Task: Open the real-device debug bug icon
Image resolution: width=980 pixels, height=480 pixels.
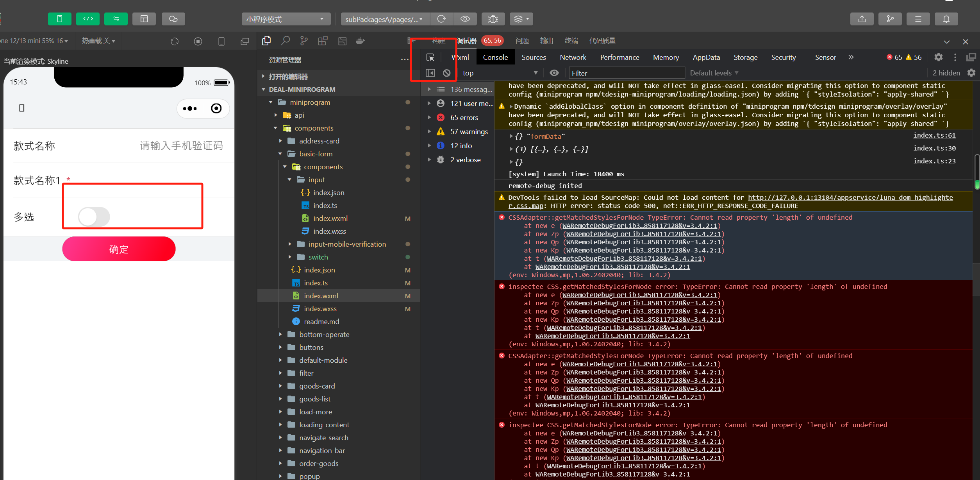Action: click(x=493, y=19)
